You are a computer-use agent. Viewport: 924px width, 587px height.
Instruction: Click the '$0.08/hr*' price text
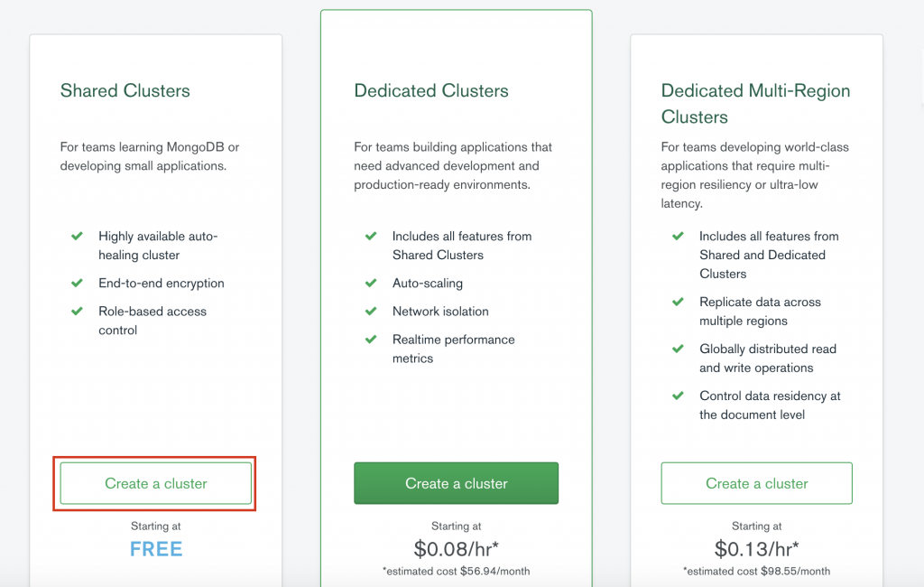(x=456, y=549)
